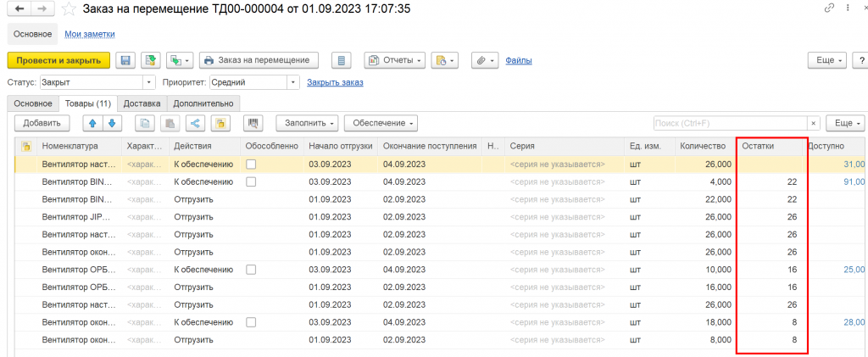Toggle Обособленно checkbox in the 10,000 quantity row
Viewport: 868px width, 357px height.
[x=251, y=270]
